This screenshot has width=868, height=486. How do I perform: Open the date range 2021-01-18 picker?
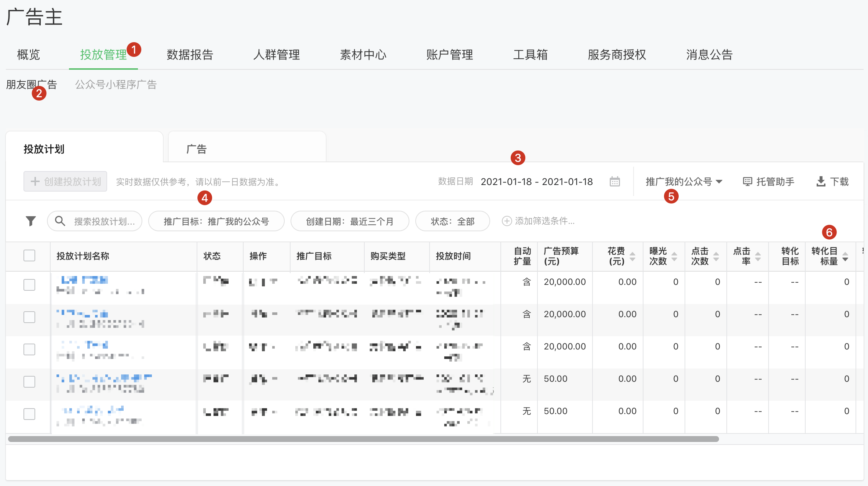coord(537,182)
